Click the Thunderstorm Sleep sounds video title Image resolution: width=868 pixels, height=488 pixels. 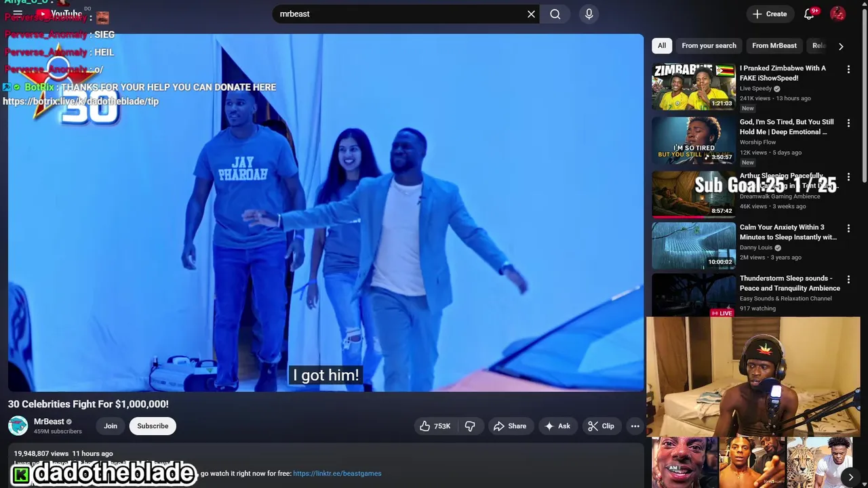[x=789, y=283]
